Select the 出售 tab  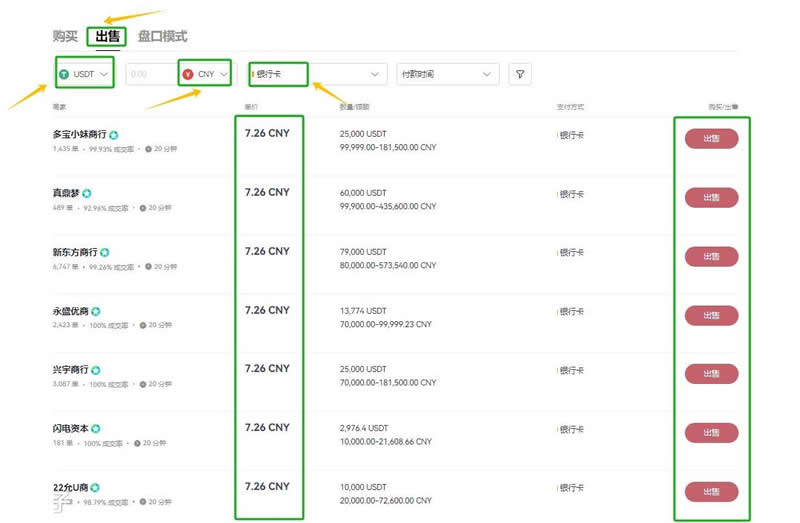[x=106, y=36]
